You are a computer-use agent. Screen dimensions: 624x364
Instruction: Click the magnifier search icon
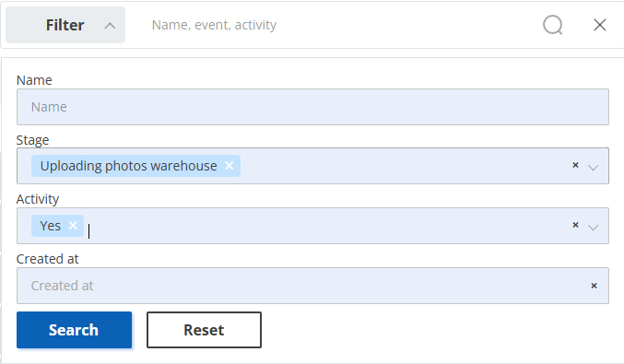pyautogui.click(x=553, y=25)
